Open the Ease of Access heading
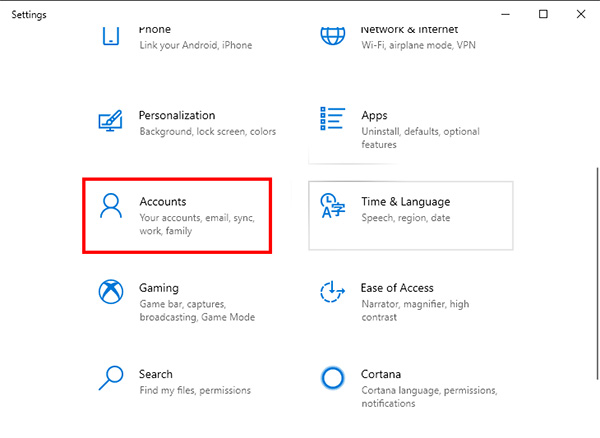Image resolution: width=600 pixels, height=438 pixels. click(x=397, y=288)
